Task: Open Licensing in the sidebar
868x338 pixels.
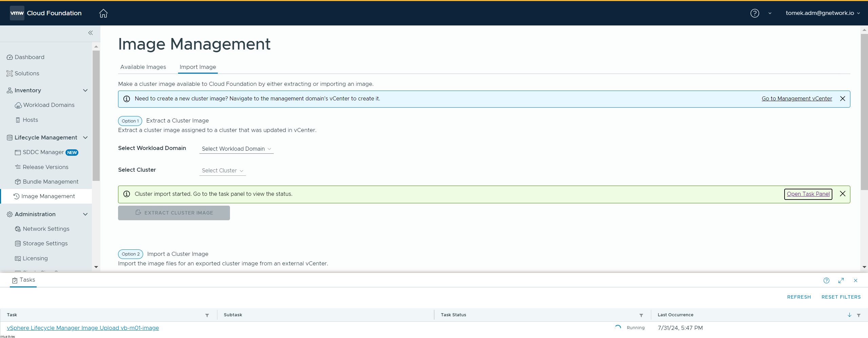Action: (x=31, y=258)
